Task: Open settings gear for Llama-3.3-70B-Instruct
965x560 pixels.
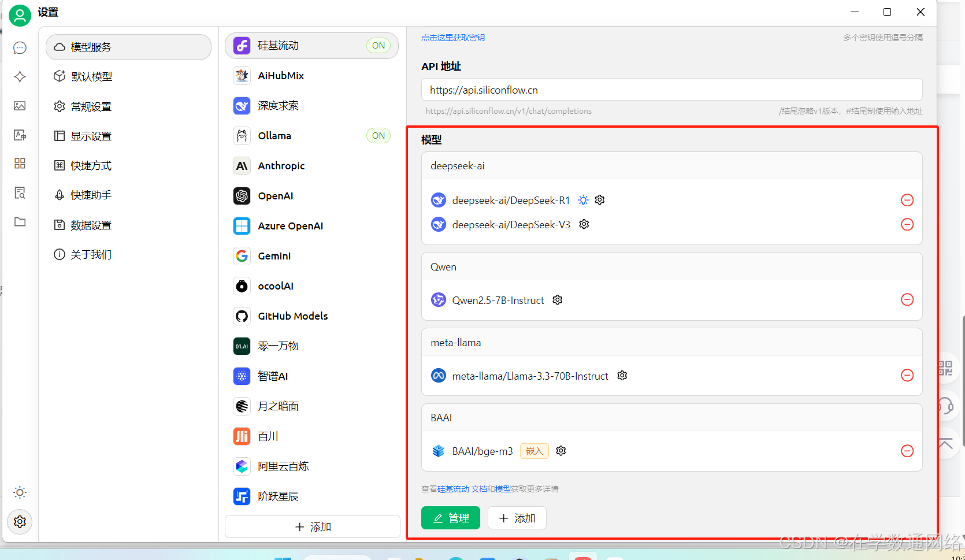Action: coord(622,376)
